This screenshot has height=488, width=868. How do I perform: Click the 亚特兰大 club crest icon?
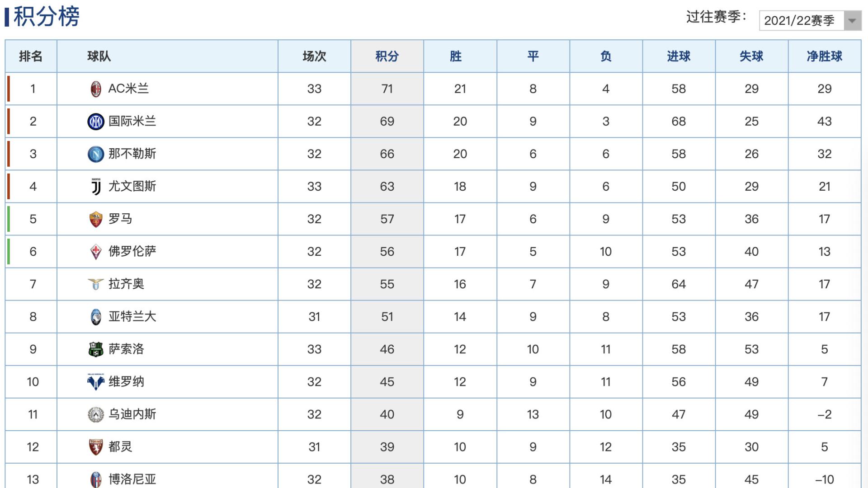(x=96, y=317)
